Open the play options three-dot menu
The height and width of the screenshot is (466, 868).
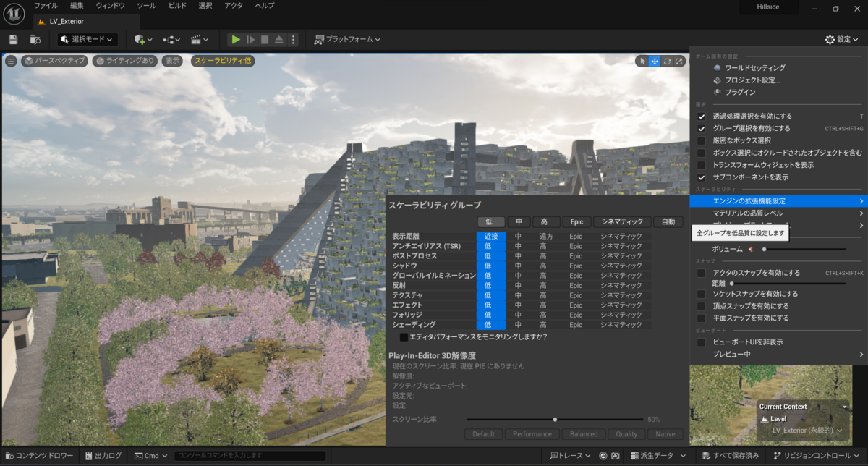[x=292, y=39]
